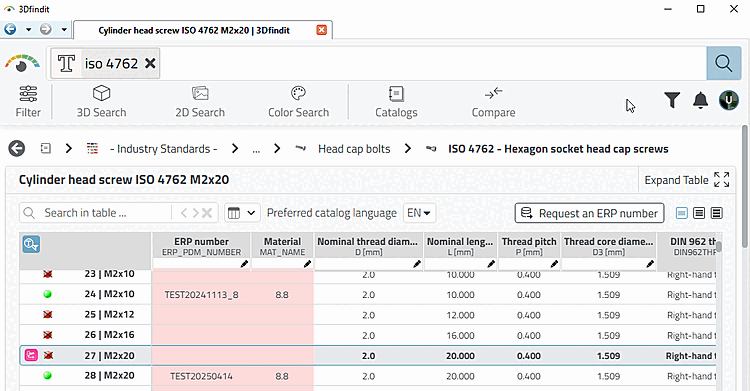Image resolution: width=750 pixels, height=391 pixels.
Task: Select the Industry Standards breadcrumb
Action: [x=164, y=149]
